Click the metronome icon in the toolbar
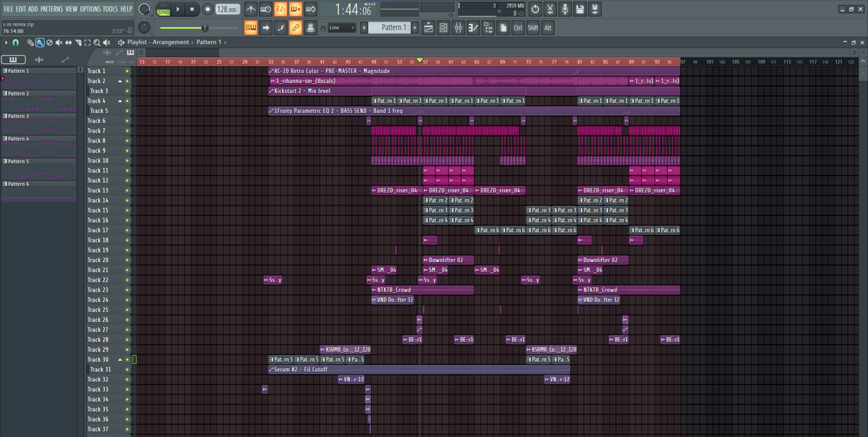The height and width of the screenshot is (437, 868). tap(250, 9)
